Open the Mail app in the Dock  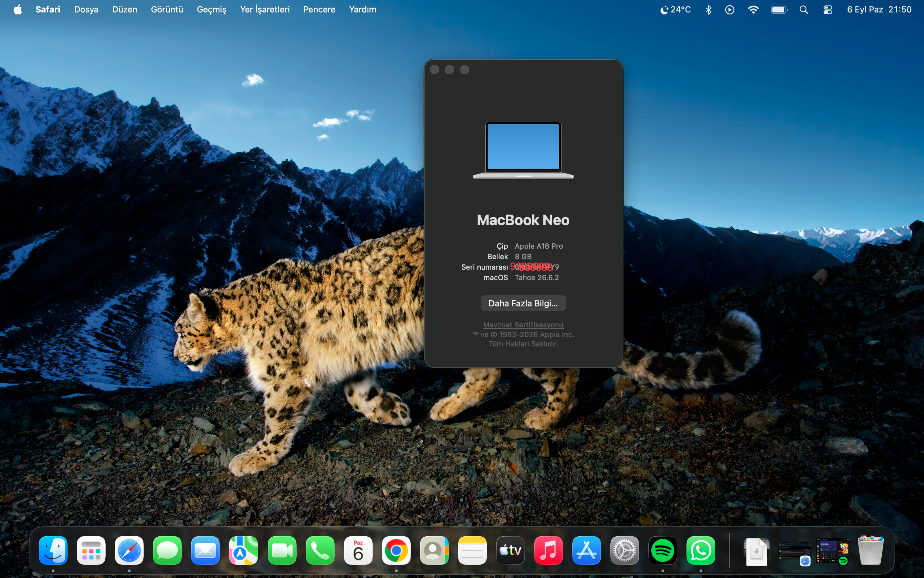205,550
